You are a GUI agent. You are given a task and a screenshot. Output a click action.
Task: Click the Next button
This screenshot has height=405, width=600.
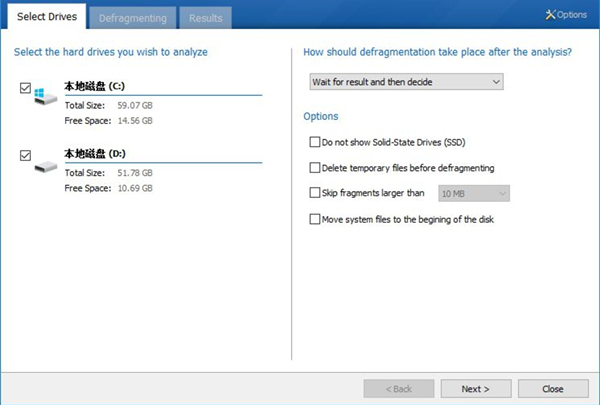point(475,388)
